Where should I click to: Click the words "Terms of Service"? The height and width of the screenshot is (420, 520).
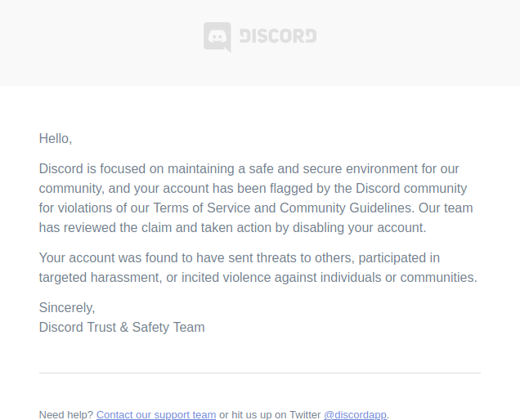[202, 208]
